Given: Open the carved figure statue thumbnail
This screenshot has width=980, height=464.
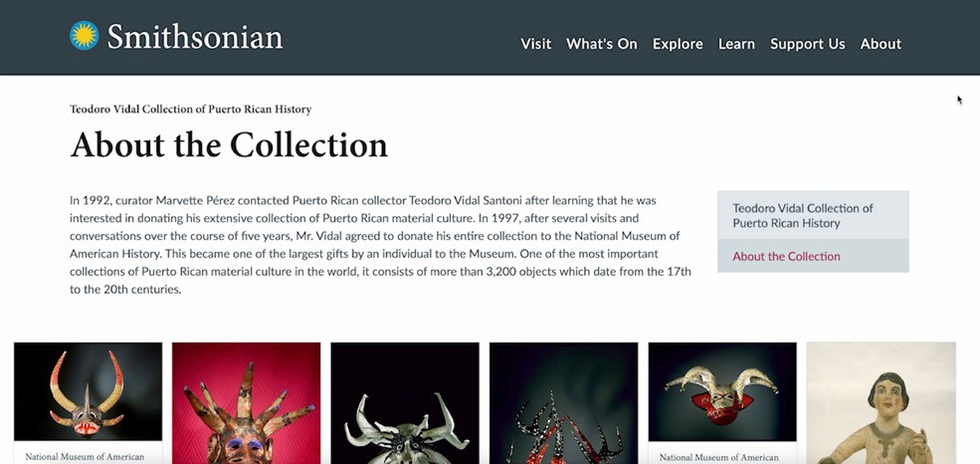Looking at the screenshot, I should 882,403.
